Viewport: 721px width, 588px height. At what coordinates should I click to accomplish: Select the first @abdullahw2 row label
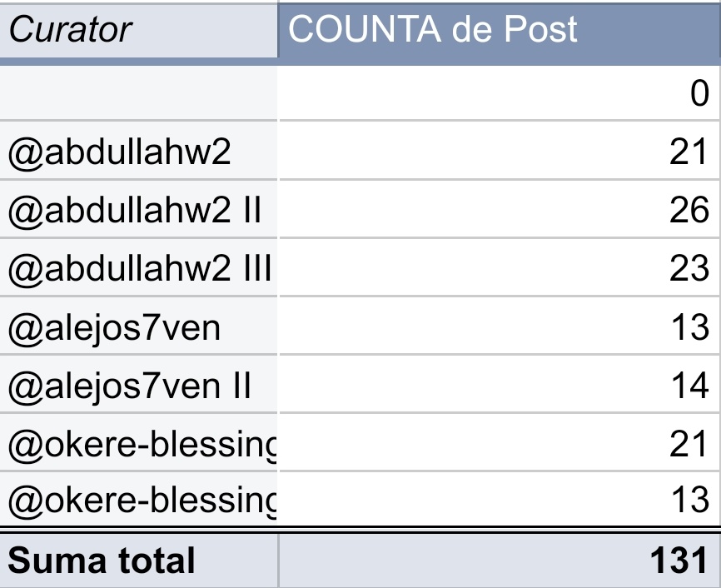tap(139, 151)
